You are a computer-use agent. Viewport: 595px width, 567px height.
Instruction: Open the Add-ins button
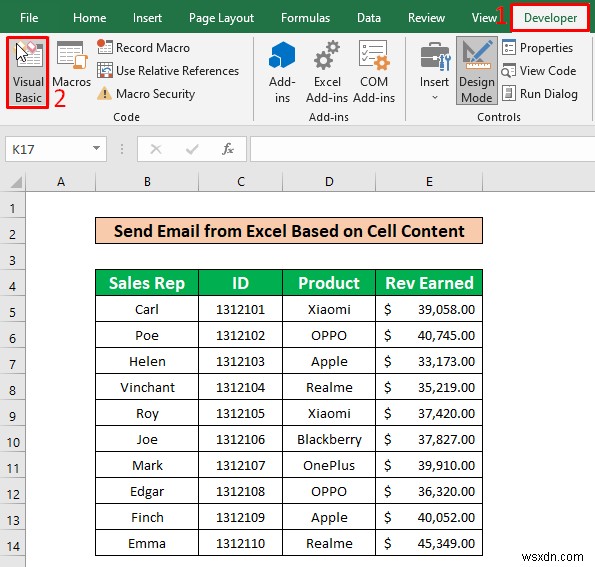(282, 72)
